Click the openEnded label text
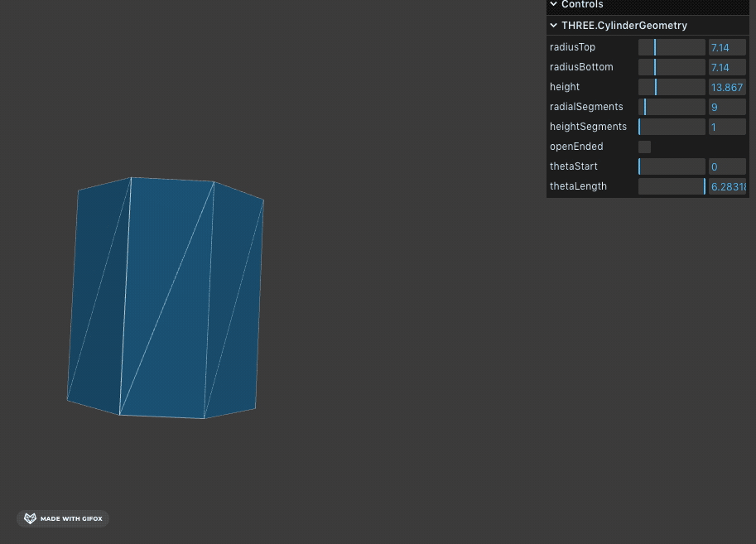Image resolution: width=756 pixels, height=544 pixels. [x=576, y=146]
